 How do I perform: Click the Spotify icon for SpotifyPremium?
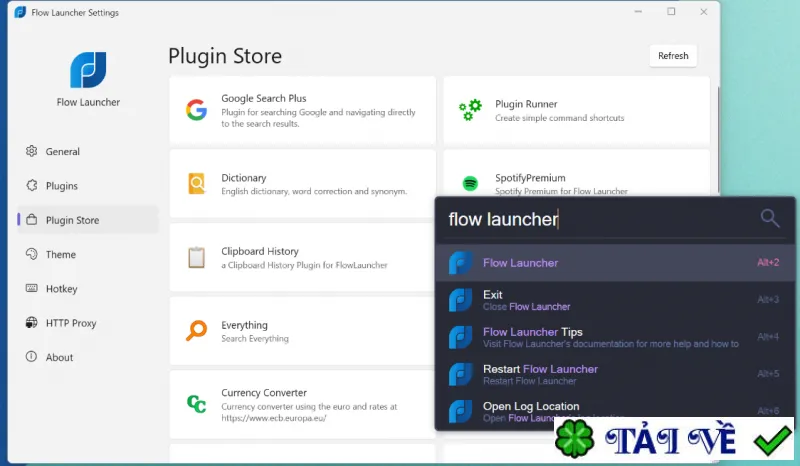click(x=470, y=183)
